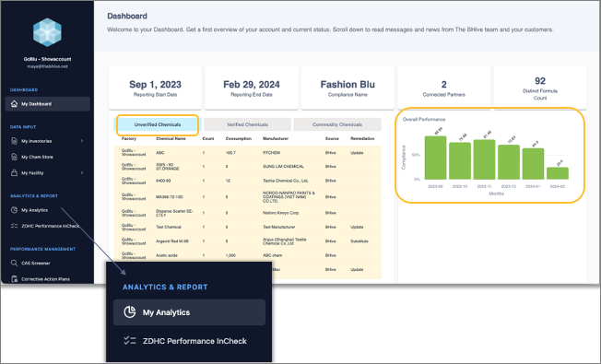Click the My Analytics pie icon in sidebar
The width and height of the screenshot is (601, 364).
click(14, 210)
